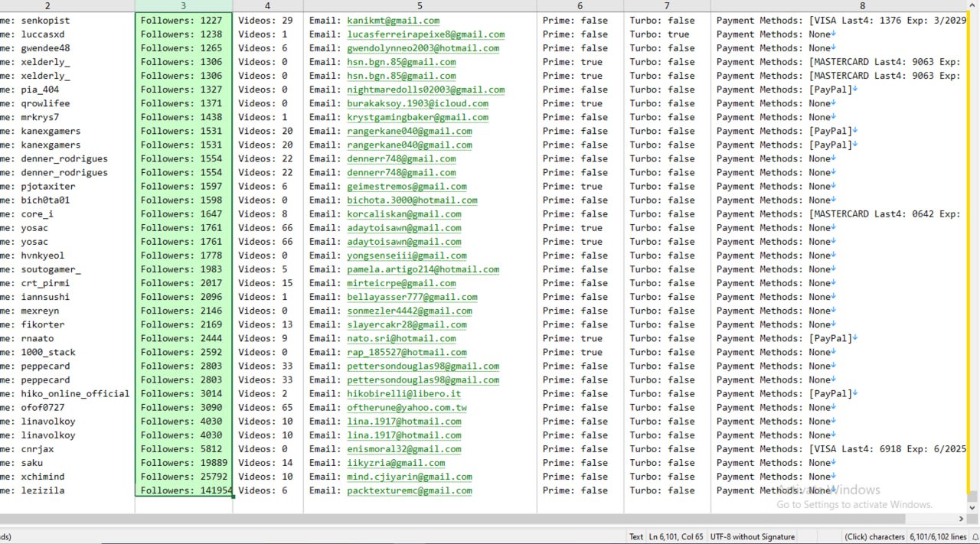Select column 7 header
Viewport: 980px width, 544px height.
(x=667, y=5)
